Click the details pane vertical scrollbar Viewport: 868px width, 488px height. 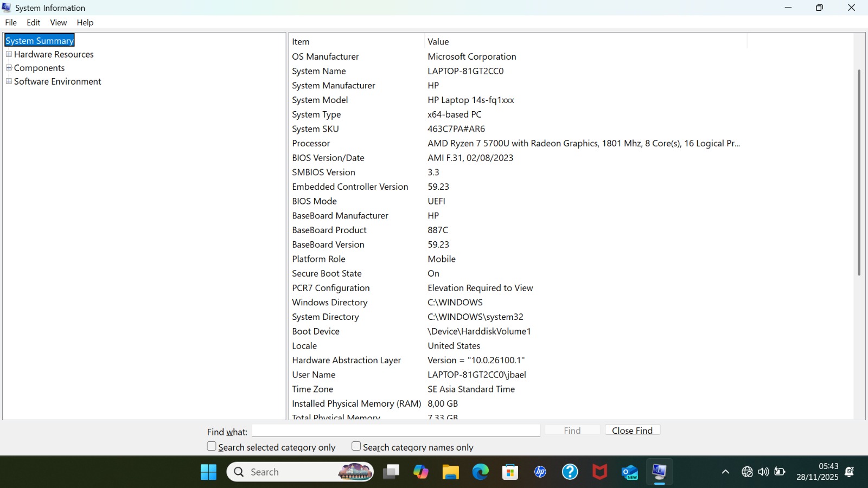859,172
